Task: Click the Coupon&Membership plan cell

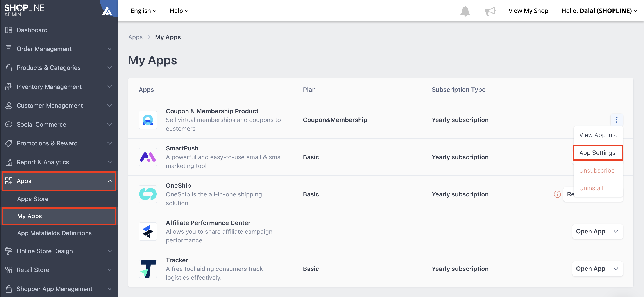Action: 335,120
